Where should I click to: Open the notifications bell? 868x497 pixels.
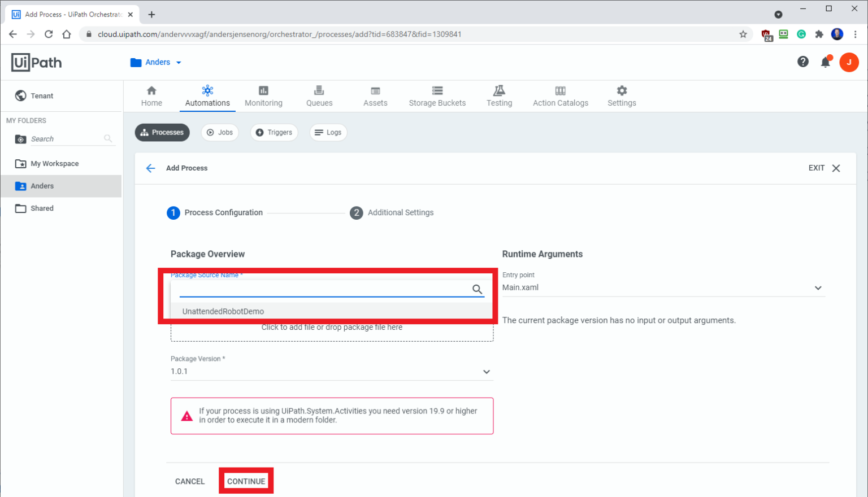[826, 62]
